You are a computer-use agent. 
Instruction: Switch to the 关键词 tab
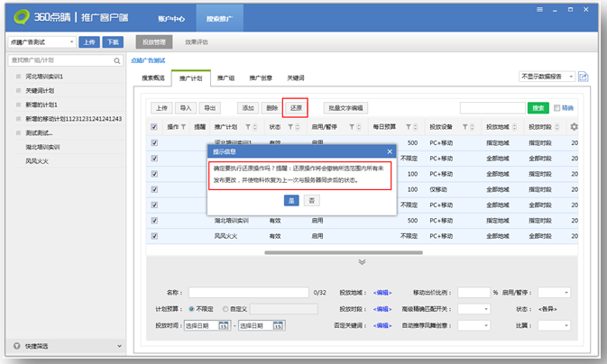pos(295,78)
